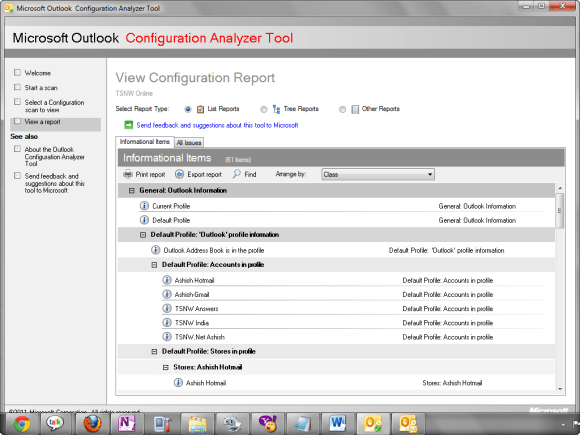Click the Print report button text
The width and height of the screenshot is (580, 435).
150,174
